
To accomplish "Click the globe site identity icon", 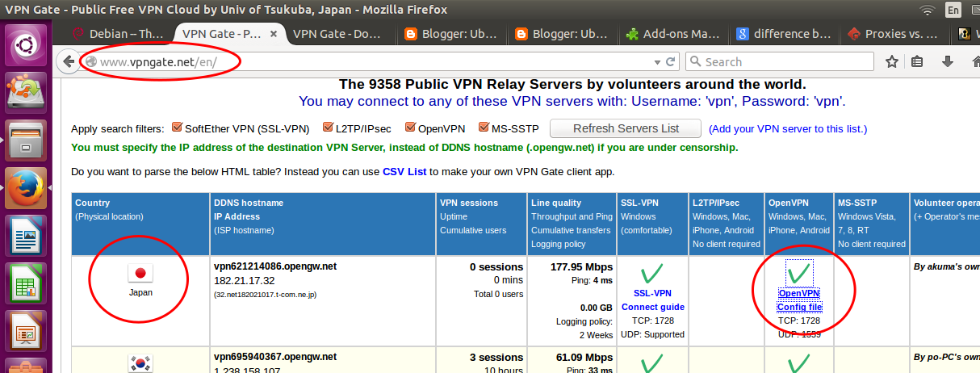I will click(90, 61).
